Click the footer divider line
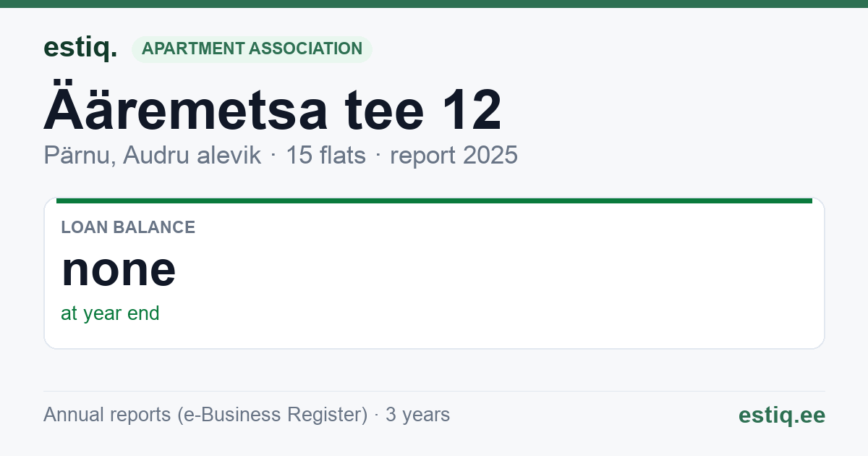The width and height of the screenshot is (868, 456). pos(434,391)
